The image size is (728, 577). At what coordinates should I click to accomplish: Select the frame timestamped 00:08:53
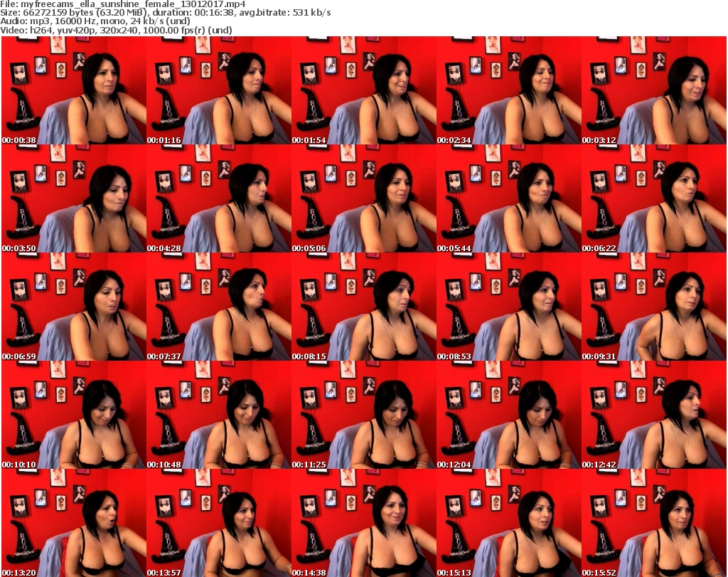[x=509, y=307]
